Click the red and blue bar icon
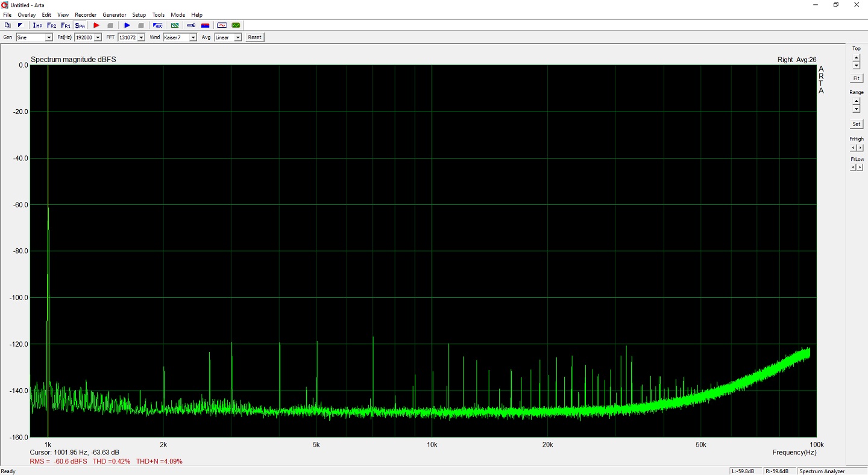 tap(205, 25)
